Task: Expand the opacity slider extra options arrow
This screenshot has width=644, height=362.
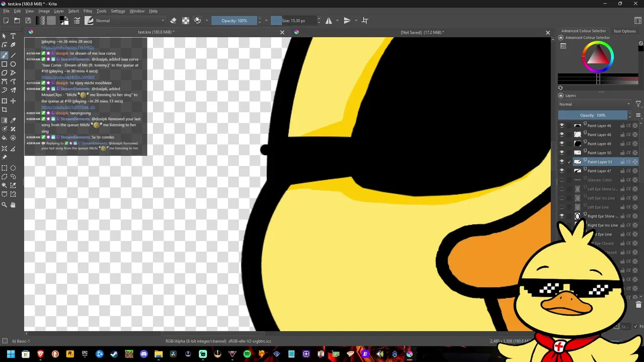Action: click(267, 21)
